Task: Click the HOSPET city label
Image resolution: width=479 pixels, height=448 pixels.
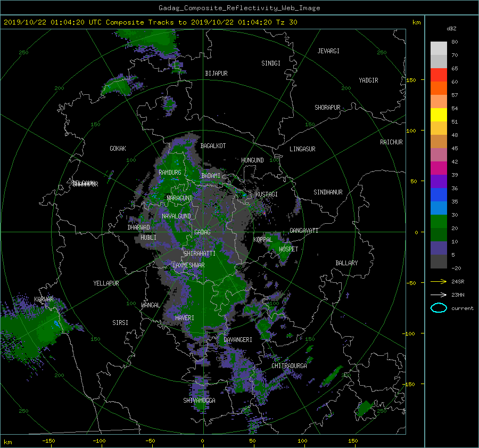Action: click(288, 249)
